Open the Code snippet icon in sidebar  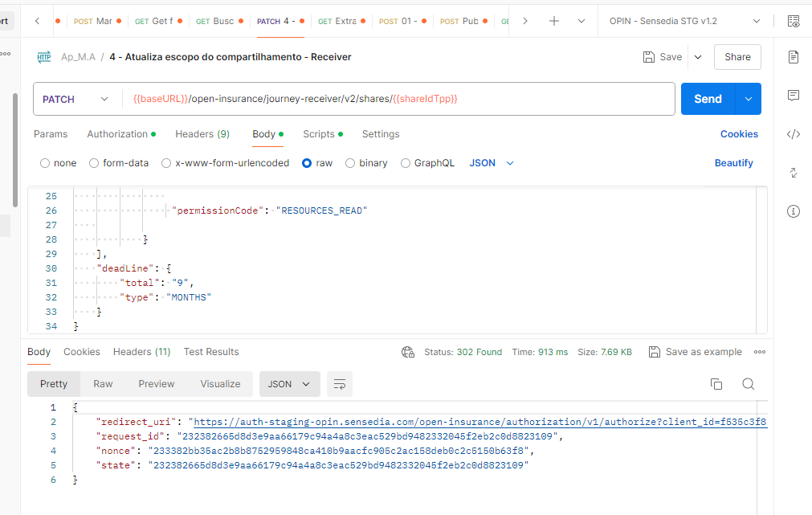[x=794, y=134]
